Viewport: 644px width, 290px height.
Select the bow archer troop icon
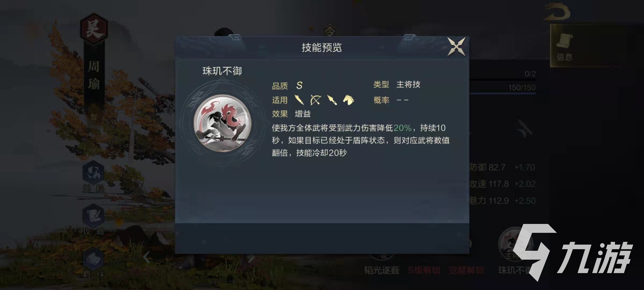pyautogui.click(x=316, y=100)
